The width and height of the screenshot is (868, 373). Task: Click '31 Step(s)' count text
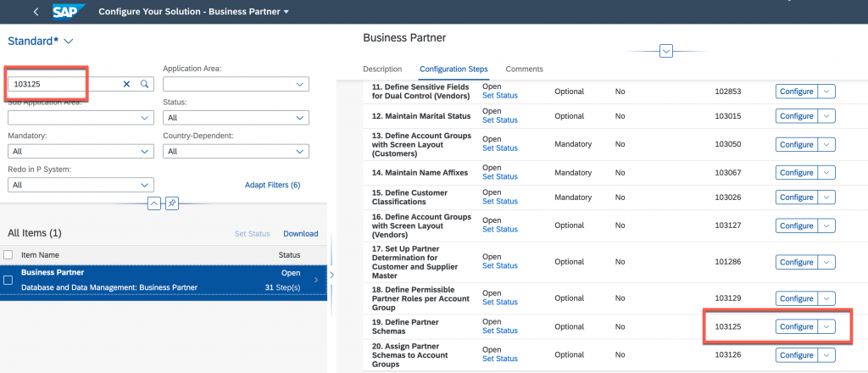[283, 287]
